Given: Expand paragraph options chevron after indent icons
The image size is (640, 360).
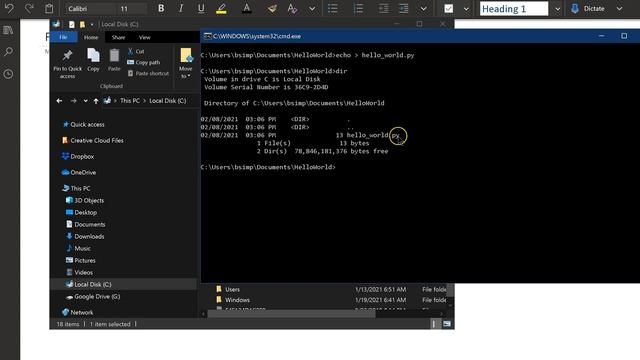Looking at the screenshot, I should tap(424, 9).
